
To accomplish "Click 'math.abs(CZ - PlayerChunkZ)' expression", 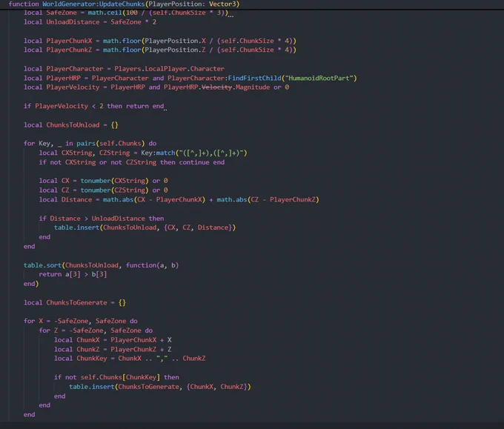I will (x=268, y=199).
